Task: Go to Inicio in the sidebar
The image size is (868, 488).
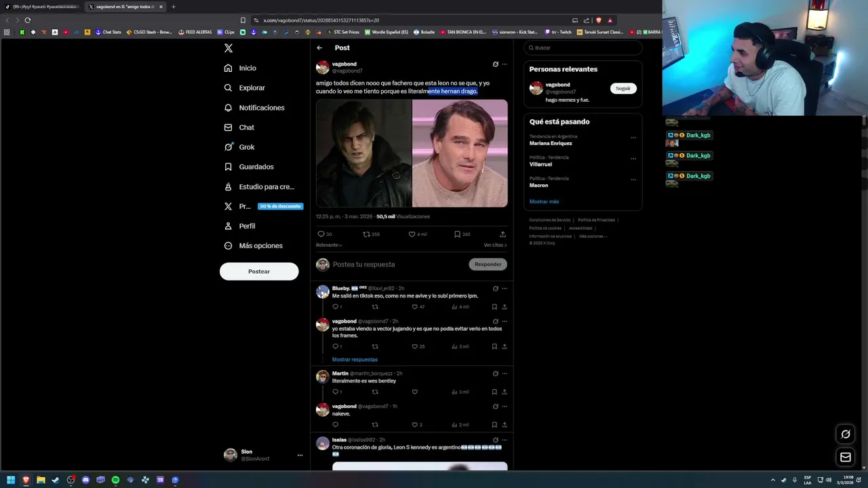Action: (240, 68)
